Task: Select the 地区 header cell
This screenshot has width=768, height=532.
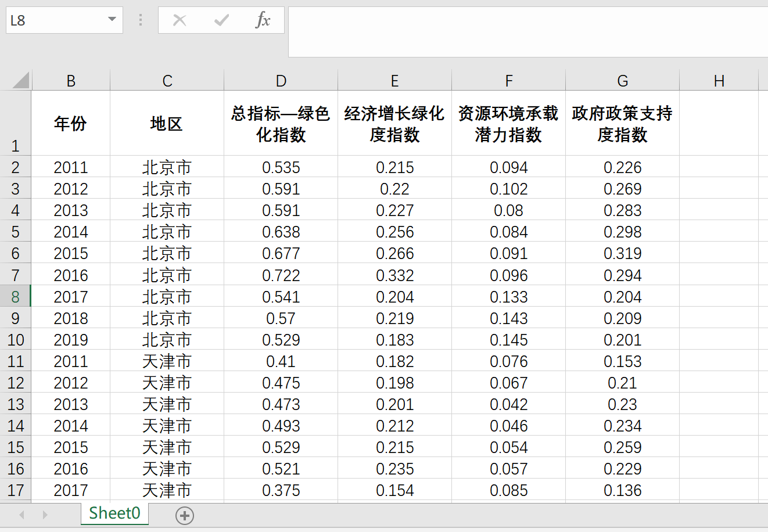Action: [167, 124]
